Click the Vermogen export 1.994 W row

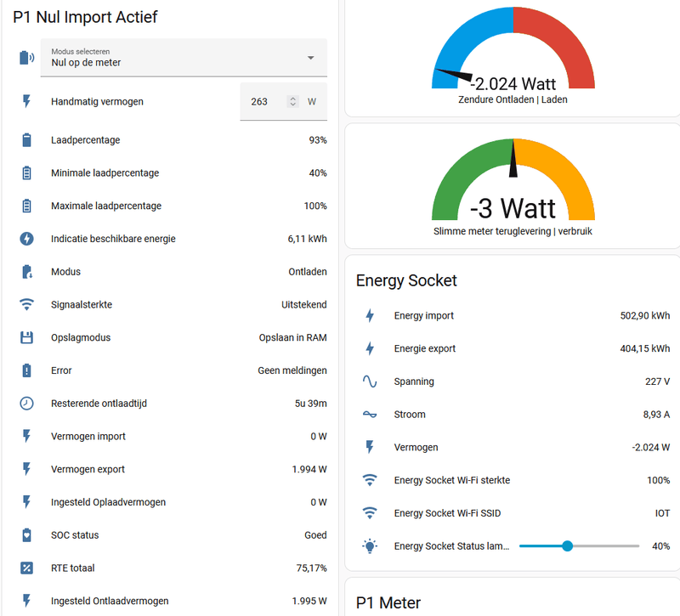click(x=170, y=469)
